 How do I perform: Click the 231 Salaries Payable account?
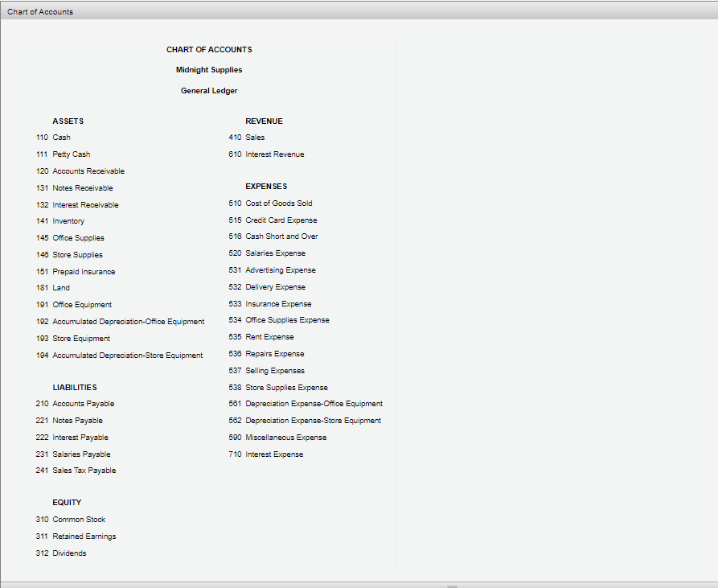[x=73, y=454]
